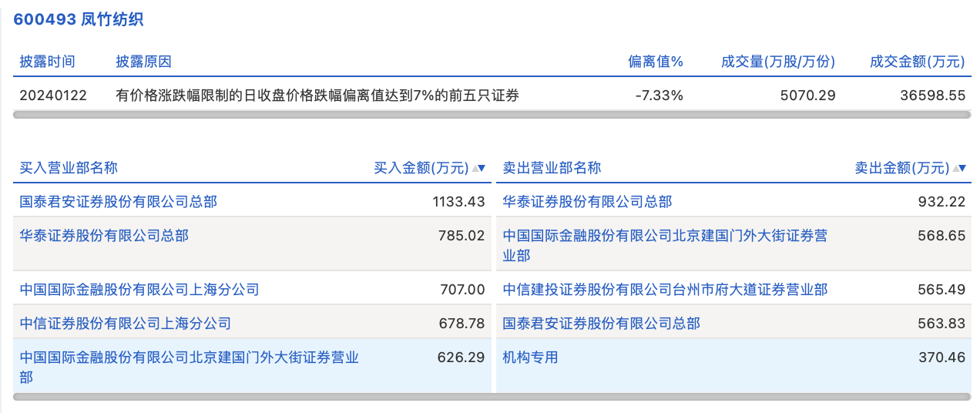This screenshot has height=413, width=980.
Task: Click 中信证券股份有限公司上海分公司 link
Action: click(126, 324)
